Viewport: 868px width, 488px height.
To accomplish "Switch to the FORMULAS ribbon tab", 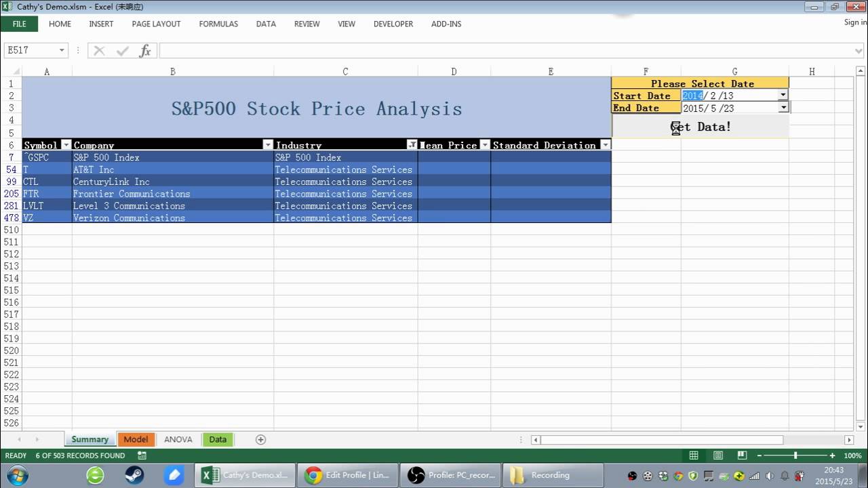I will (218, 24).
